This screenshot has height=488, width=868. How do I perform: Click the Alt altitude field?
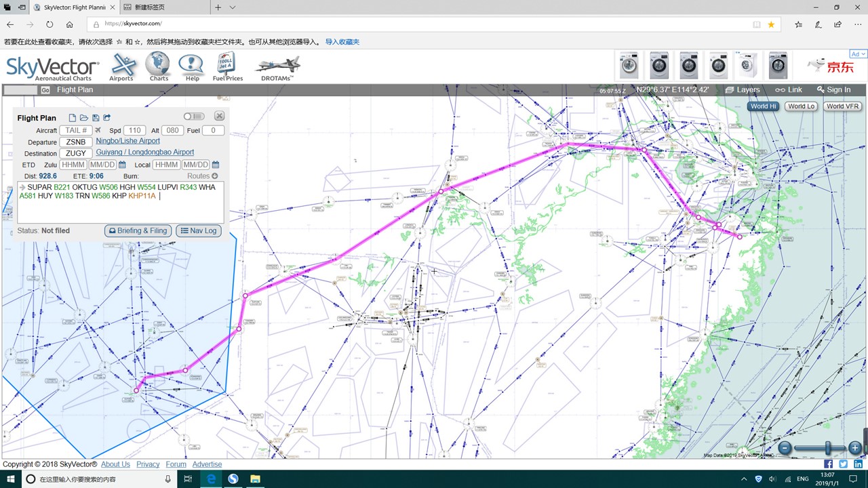172,131
